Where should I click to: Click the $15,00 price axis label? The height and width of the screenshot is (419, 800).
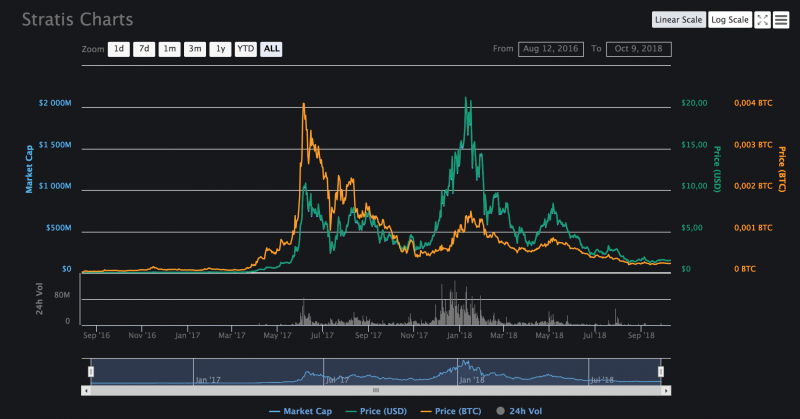[694, 145]
